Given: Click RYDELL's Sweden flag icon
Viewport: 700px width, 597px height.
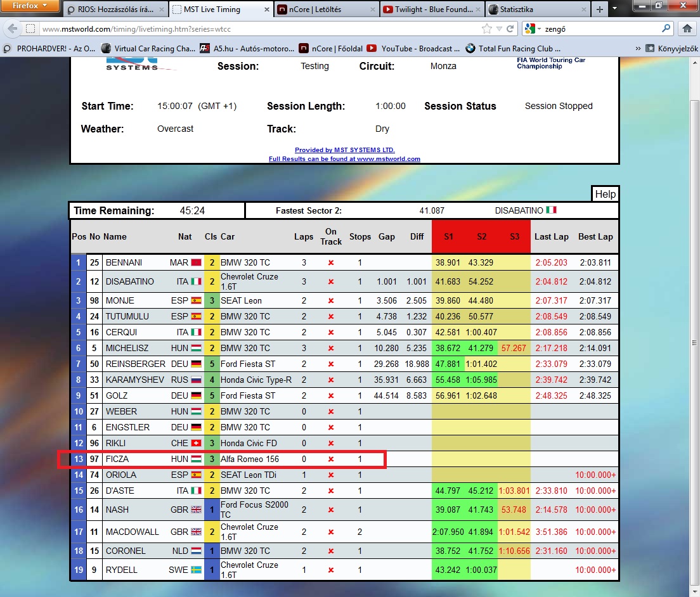Looking at the screenshot, I should 197,570.
